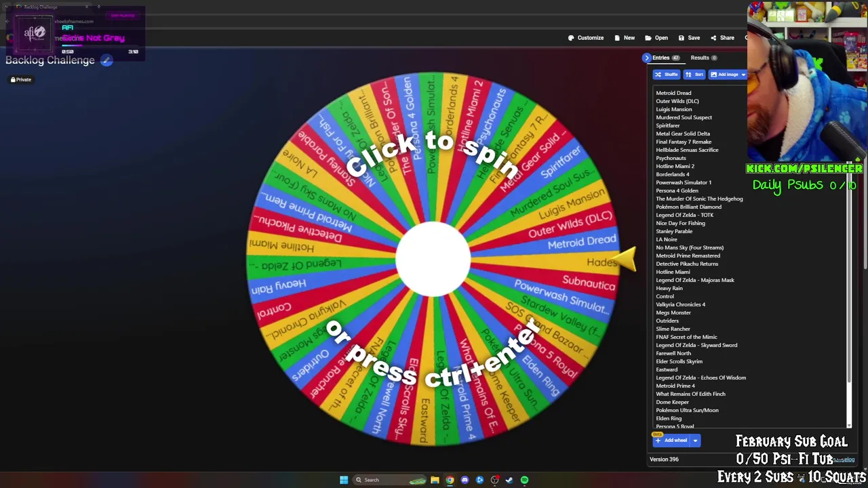Select the Pokémon Brilliant Diamond entry
Viewport: 868px width, 488px height.
(688, 207)
